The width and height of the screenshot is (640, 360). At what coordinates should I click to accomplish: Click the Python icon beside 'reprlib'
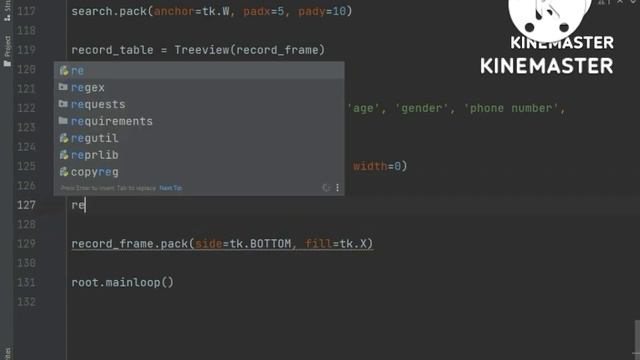[x=64, y=155]
